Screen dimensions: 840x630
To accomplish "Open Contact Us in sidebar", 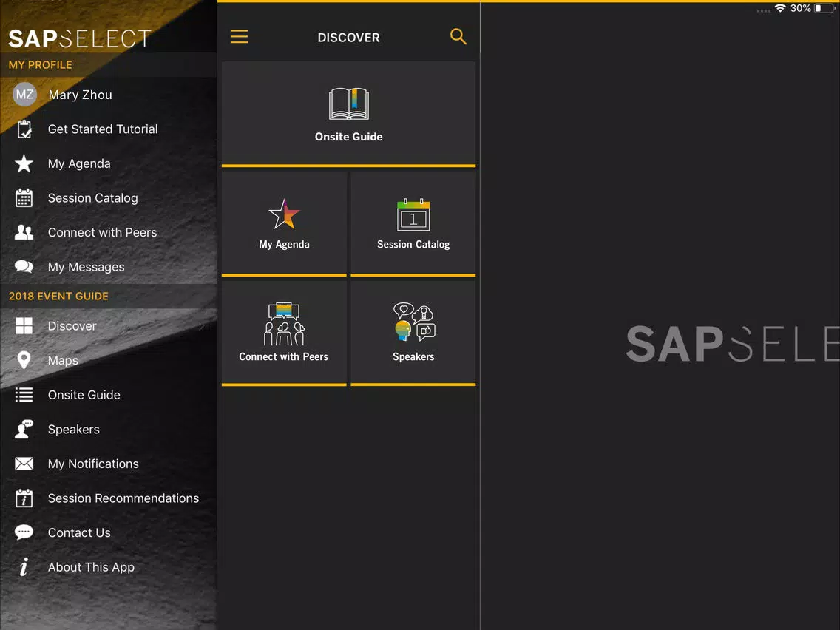I will [109, 532].
